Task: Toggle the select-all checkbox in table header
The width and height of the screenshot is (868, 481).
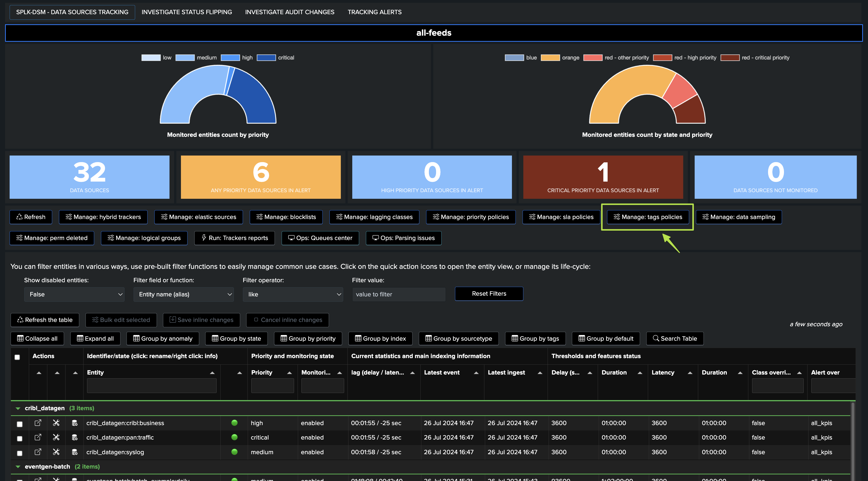Action: pyautogui.click(x=17, y=357)
